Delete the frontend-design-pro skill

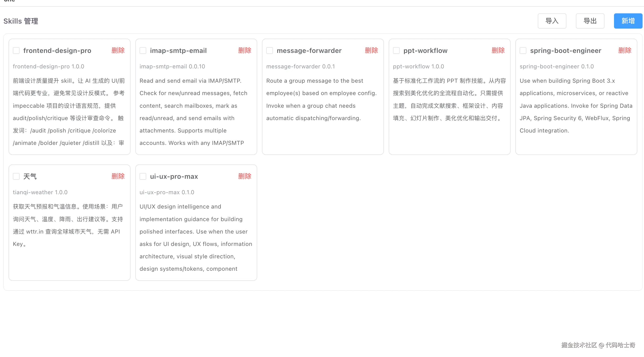pos(118,51)
